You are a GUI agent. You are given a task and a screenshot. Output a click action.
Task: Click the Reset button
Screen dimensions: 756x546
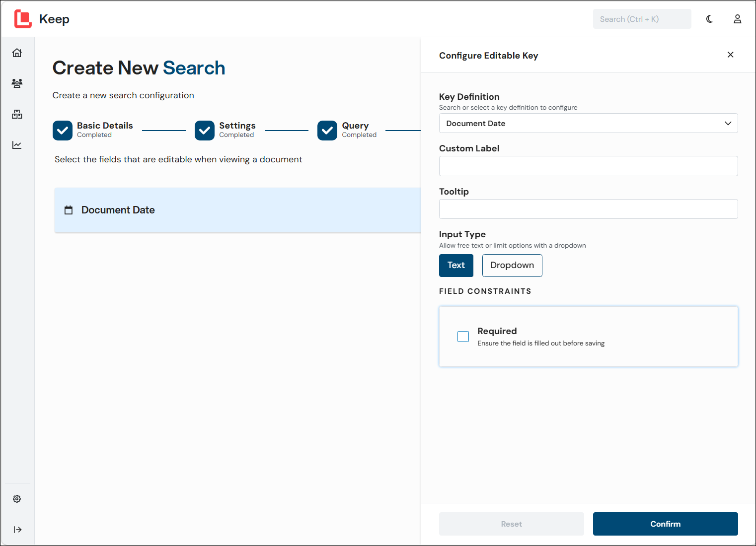(x=511, y=524)
